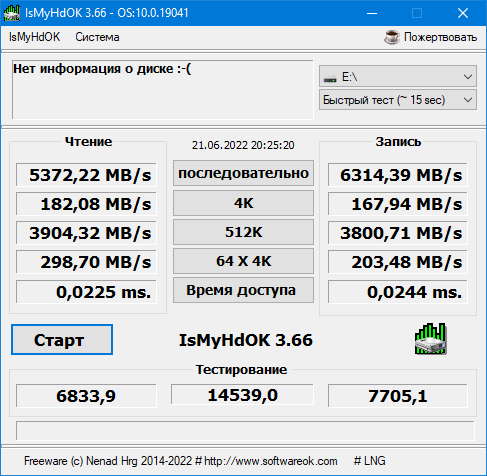Select read value 5372,22 MB/s
This screenshot has height=476, width=487.
(86, 175)
